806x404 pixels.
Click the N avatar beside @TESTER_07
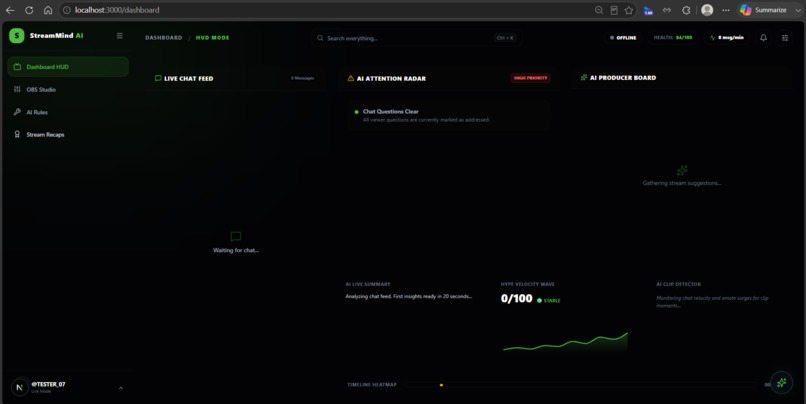pos(20,388)
